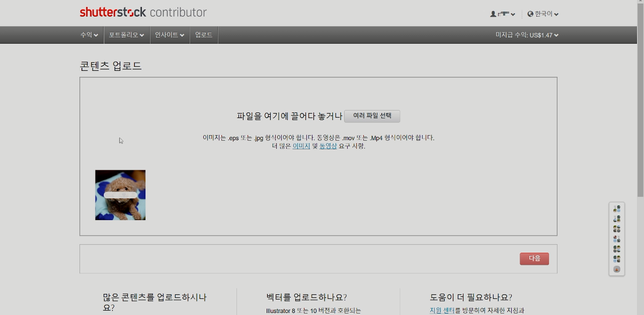Screen dimensions: 644x315
Task: Follow the 이미지 requirements link
Action: (x=301, y=146)
